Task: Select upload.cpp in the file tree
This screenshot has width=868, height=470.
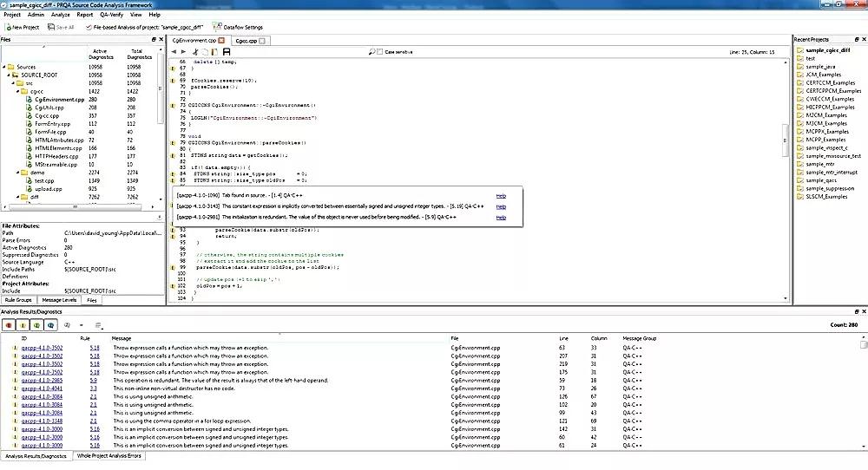Action: point(48,189)
